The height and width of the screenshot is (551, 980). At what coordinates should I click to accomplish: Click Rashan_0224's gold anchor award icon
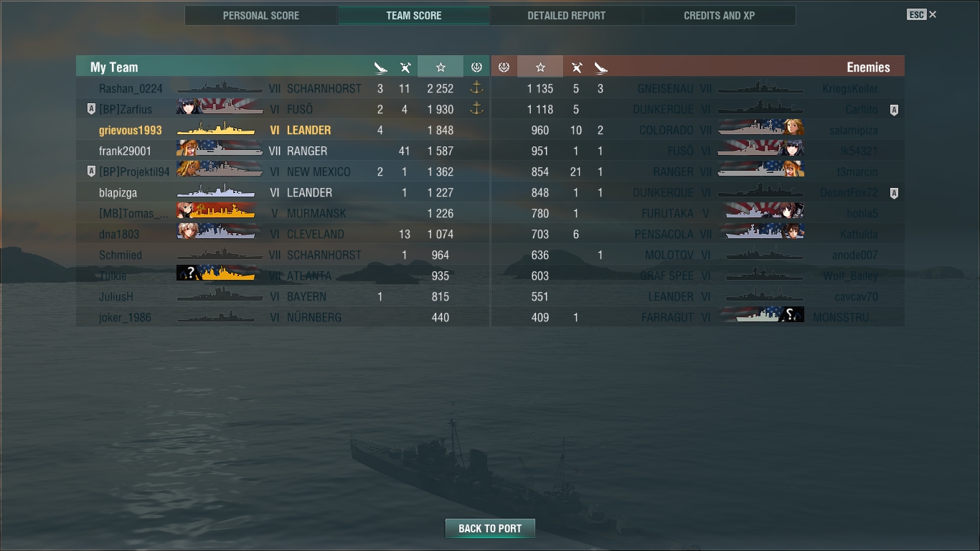point(476,88)
